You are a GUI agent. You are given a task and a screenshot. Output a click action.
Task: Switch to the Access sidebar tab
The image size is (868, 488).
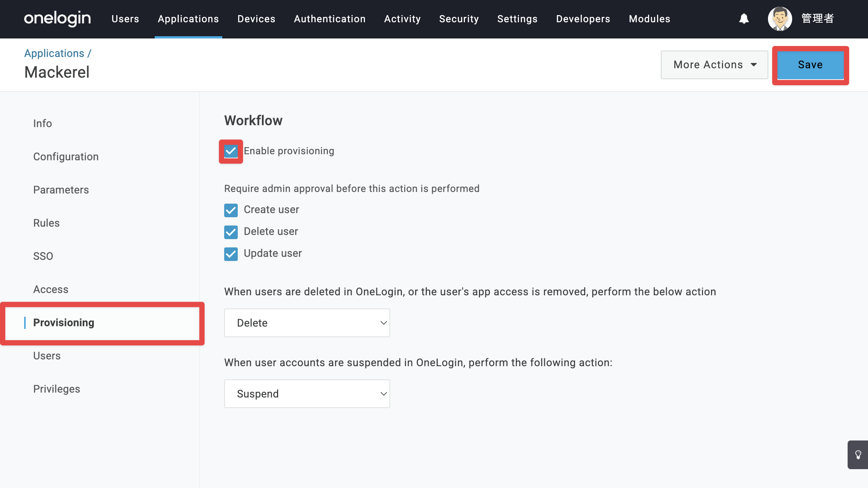click(x=51, y=289)
